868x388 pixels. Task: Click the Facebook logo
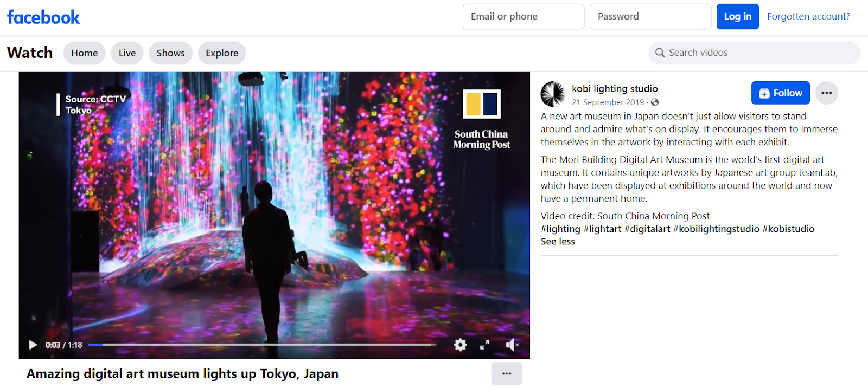tap(43, 17)
